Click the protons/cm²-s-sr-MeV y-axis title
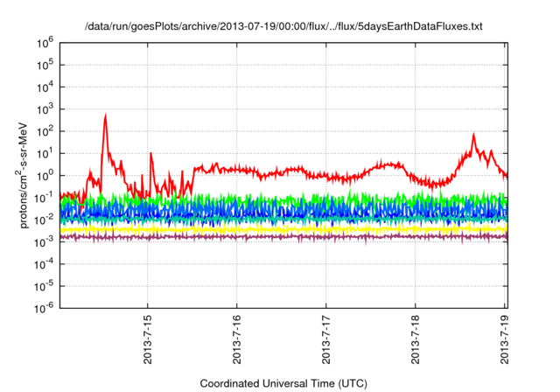560x392 pixels. pyautogui.click(x=22, y=175)
